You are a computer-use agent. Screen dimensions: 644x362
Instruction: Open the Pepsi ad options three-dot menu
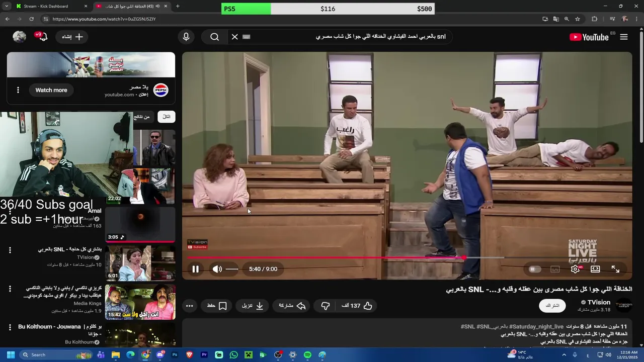[x=18, y=90]
